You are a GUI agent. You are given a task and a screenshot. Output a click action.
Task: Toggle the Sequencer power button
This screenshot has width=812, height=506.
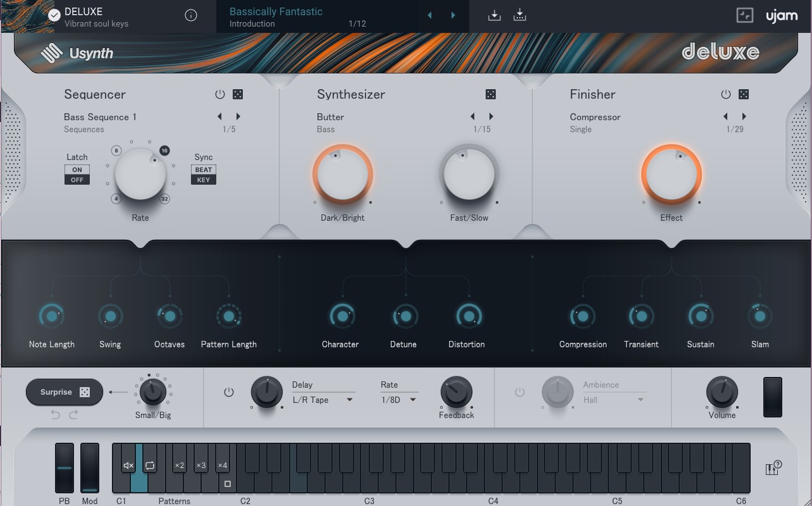coord(220,94)
